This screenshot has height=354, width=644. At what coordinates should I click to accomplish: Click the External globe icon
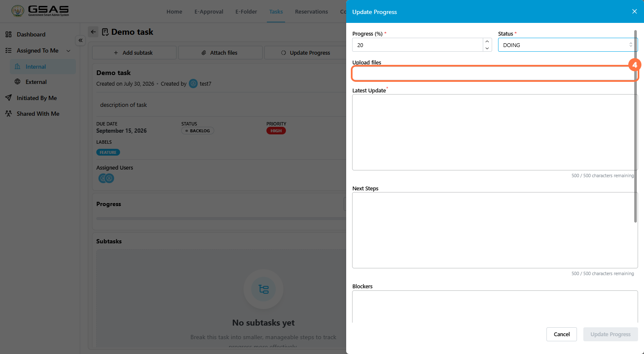click(17, 82)
